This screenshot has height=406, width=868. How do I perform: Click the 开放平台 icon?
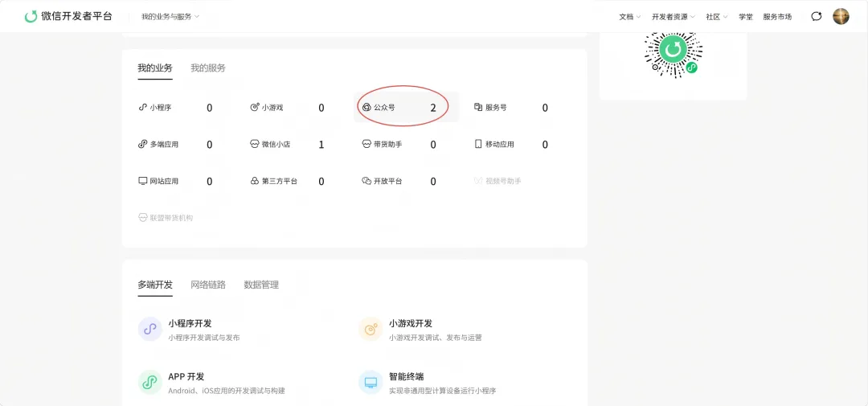click(x=366, y=181)
